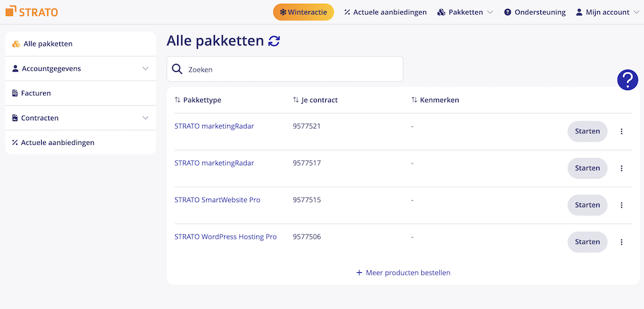Click the cubes icon beside sidebar Alle pakketten

(16, 44)
